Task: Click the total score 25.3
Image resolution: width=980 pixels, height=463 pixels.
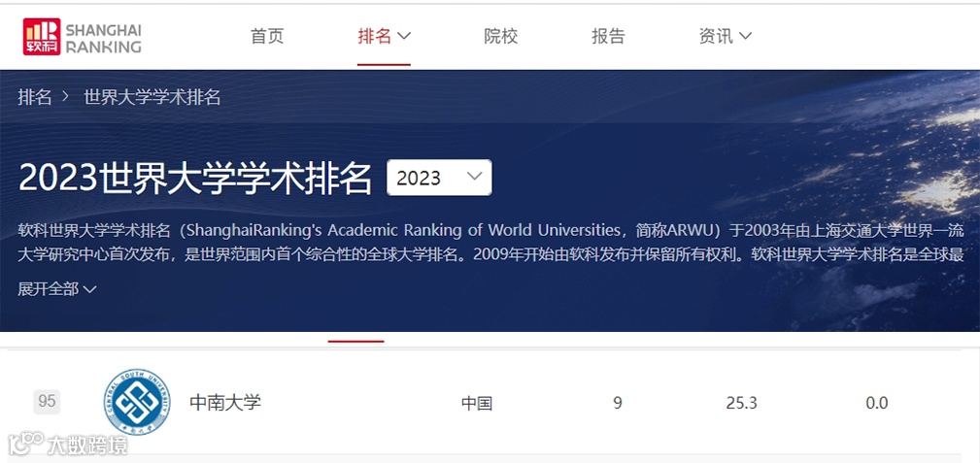Action: (741, 403)
